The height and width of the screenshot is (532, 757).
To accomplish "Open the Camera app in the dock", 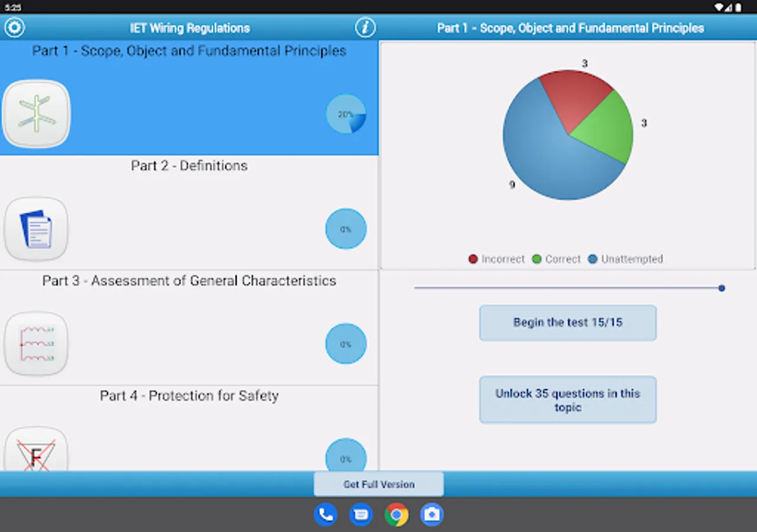I will pos(432,514).
